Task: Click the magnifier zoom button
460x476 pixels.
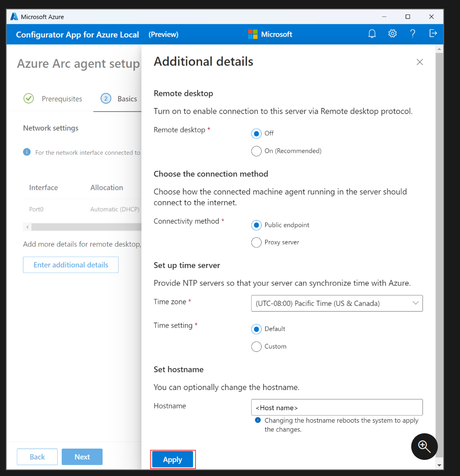Action: pyautogui.click(x=424, y=446)
